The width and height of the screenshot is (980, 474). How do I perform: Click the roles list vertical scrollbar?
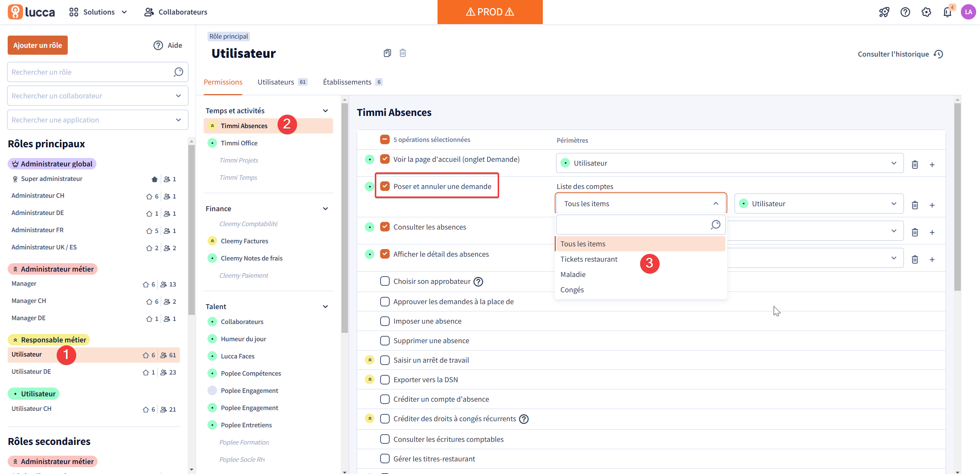click(x=191, y=230)
